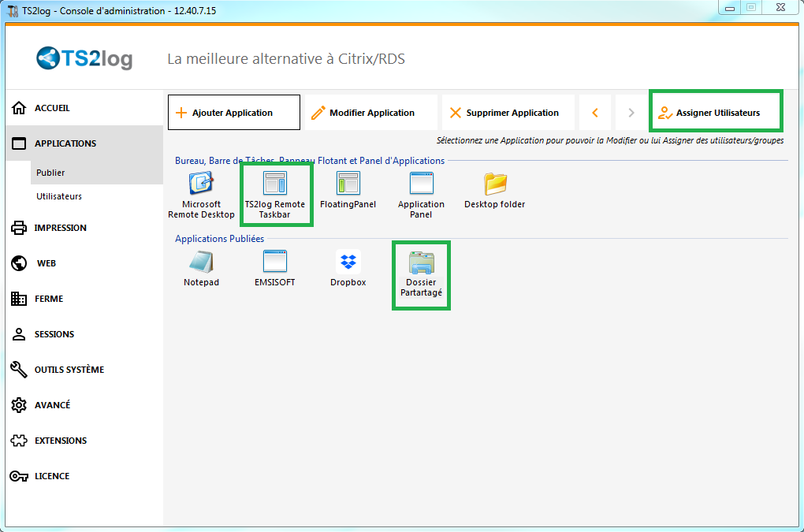This screenshot has width=804, height=532.
Task: Click the puzzle icon beside Extensions
Action: (x=19, y=441)
